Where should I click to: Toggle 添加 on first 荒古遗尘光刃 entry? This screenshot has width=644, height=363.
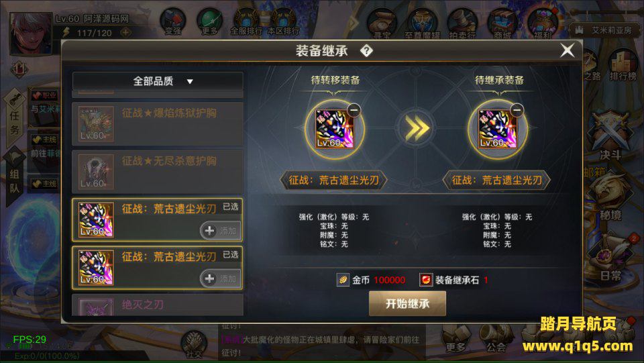click(x=221, y=231)
